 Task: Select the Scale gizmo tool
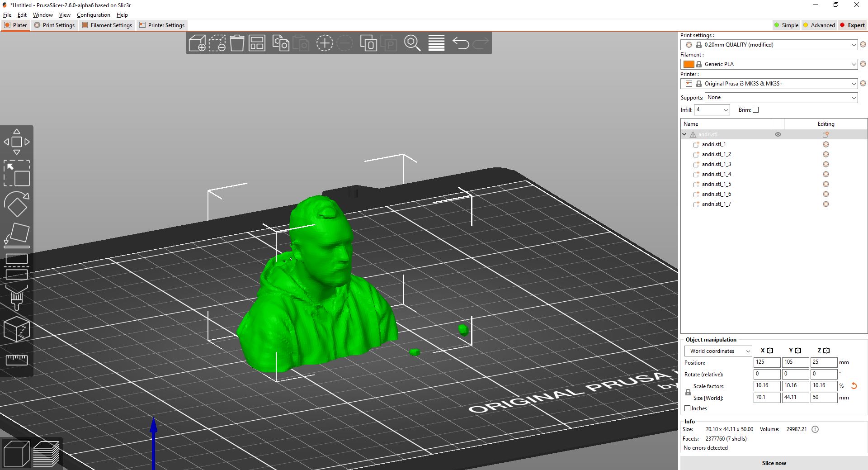click(17, 173)
